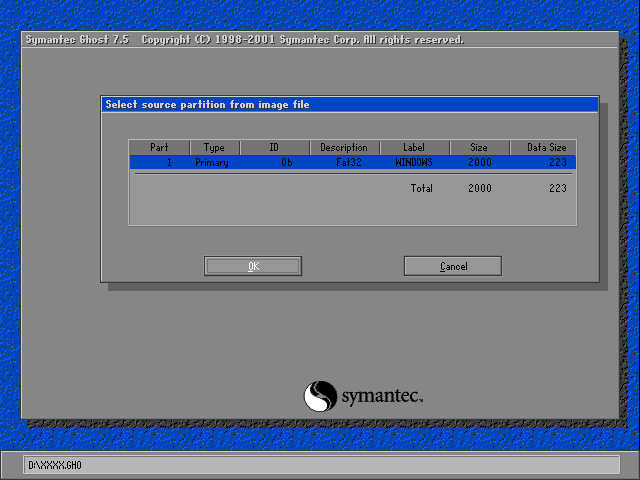Click the Primary type cell
This screenshot has width=640, height=480.
(212, 163)
